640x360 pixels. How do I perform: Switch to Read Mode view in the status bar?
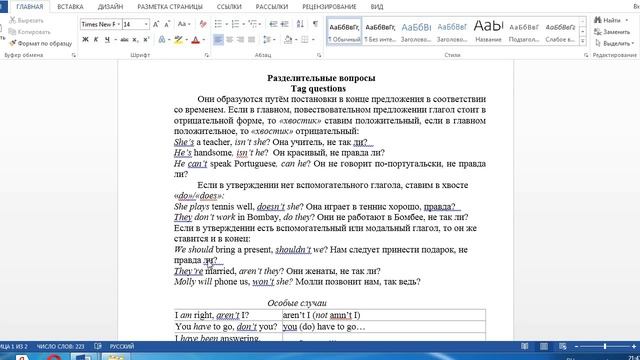point(524,347)
